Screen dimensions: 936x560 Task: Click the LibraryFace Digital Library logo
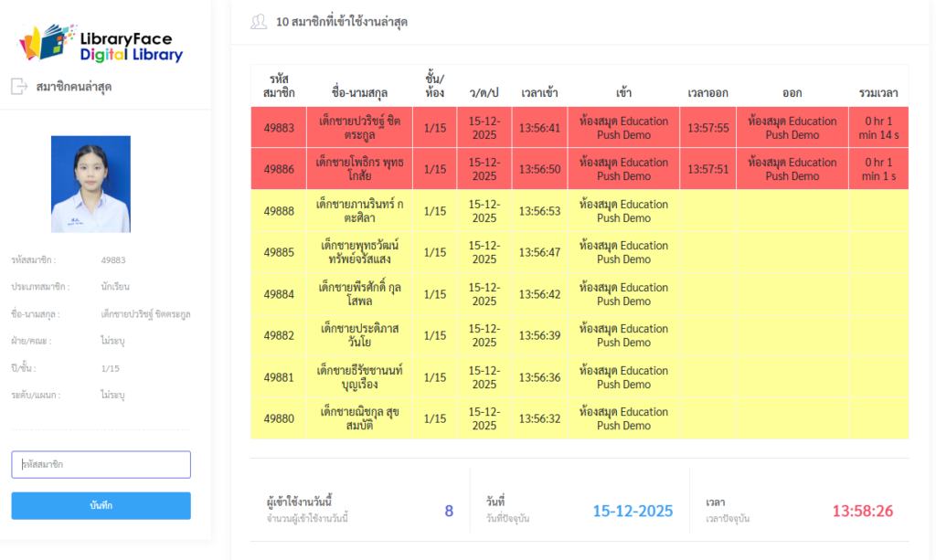click(x=101, y=43)
